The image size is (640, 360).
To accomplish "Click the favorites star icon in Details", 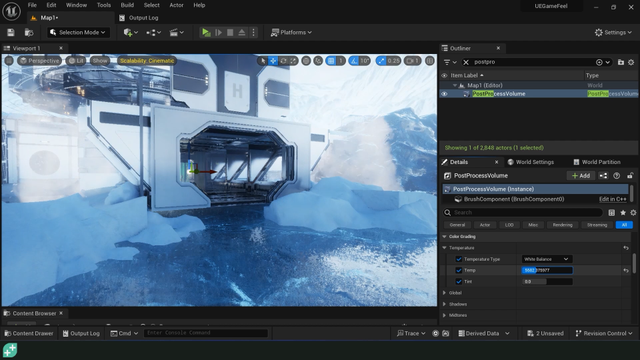I will pyautogui.click(x=623, y=212).
